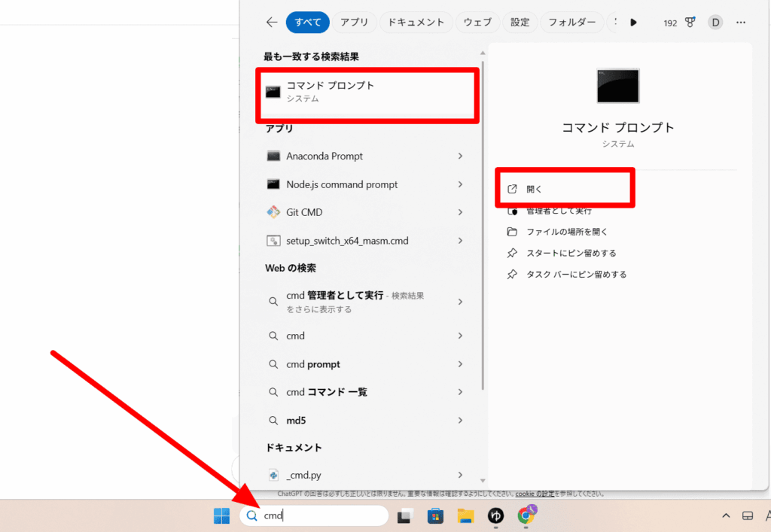Expand the Node.js command prompt chevron

coord(460,184)
